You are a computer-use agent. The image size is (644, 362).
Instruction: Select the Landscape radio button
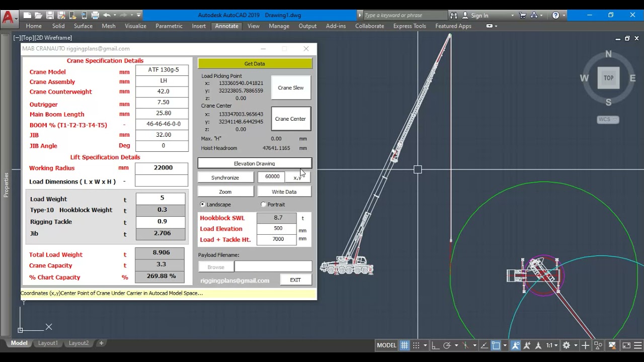[203, 205]
